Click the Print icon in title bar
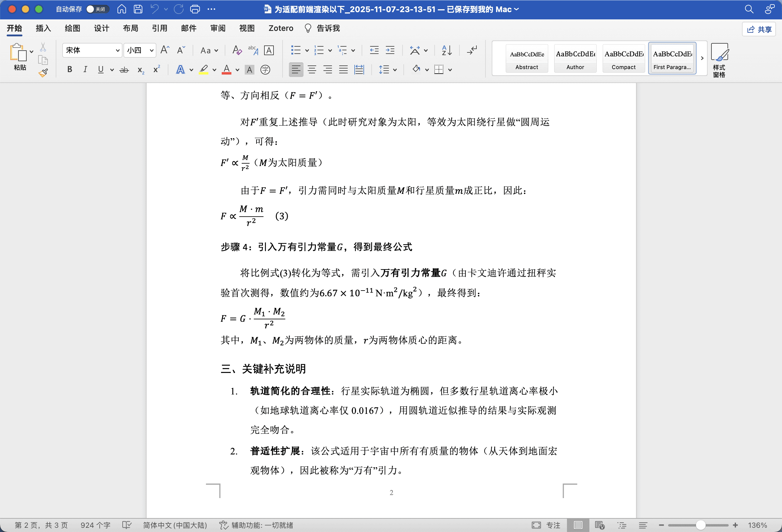 pos(195,9)
